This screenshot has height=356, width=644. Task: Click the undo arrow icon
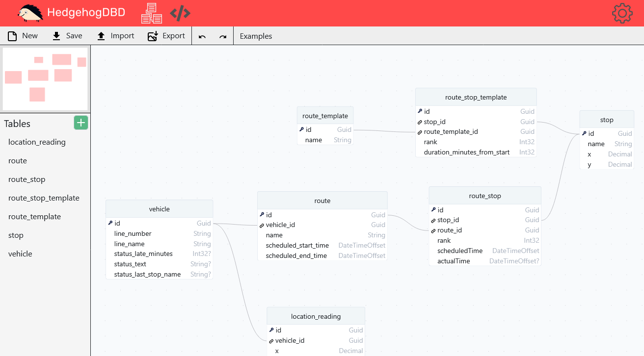coord(202,36)
